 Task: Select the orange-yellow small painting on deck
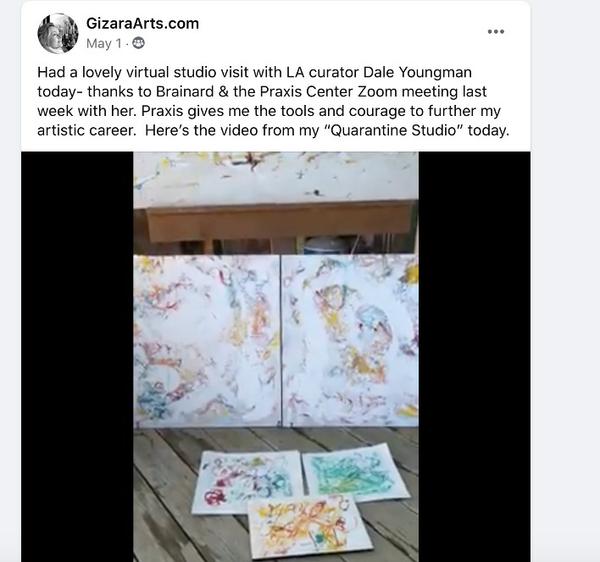pyautogui.click(x=308, y=528)
